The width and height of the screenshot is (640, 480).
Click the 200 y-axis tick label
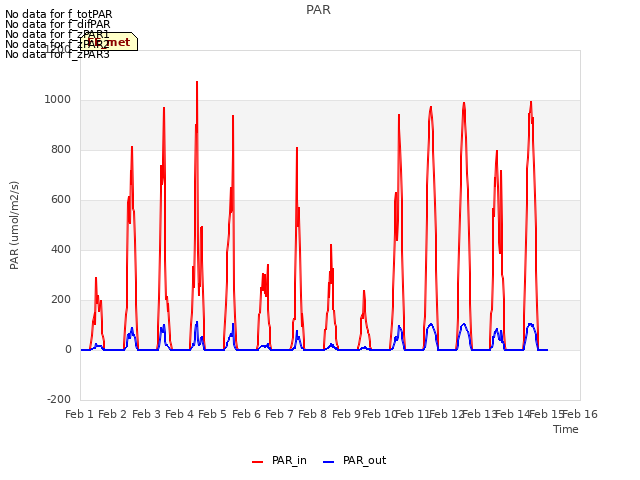[x=61, y=300]
